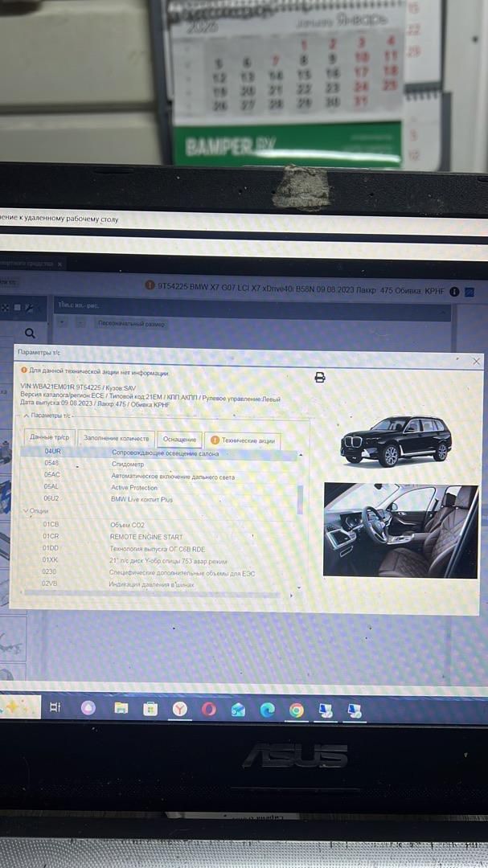Viewport: 488px width, 868px height.
Task: Open the Mail app on the taskbar
Action: point(238,710)
